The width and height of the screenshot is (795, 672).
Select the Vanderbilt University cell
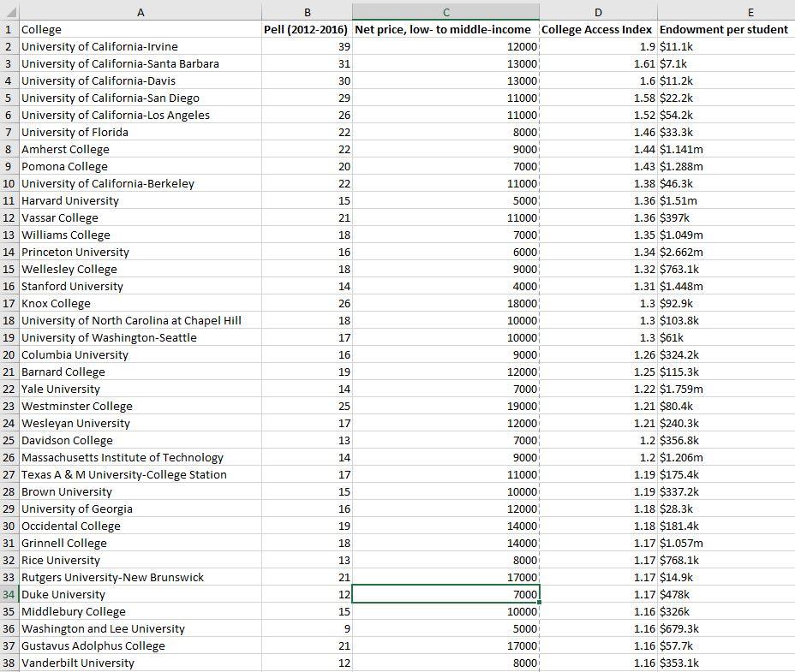[x=140, y=663]
